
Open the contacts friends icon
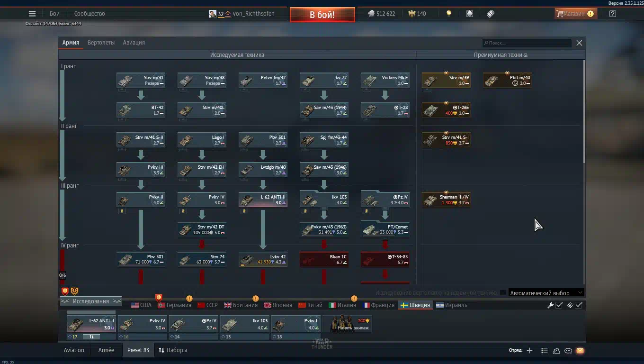(x=556, y=351)
